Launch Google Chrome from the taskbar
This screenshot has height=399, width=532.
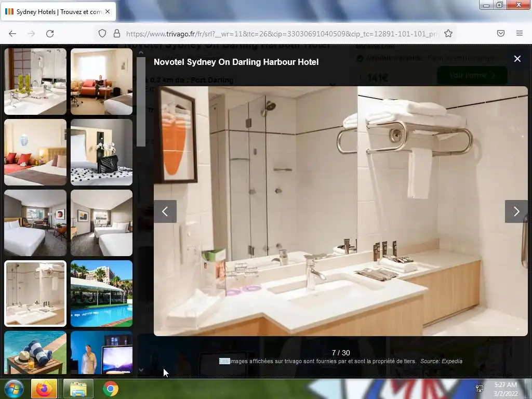[x=111, y=389]
